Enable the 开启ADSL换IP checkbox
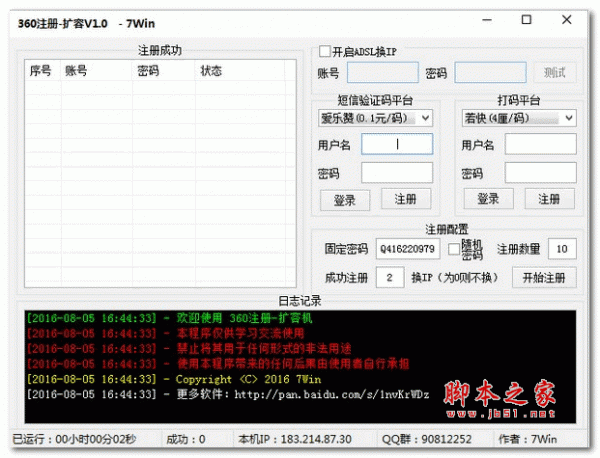600x458 pixels. 325,51
